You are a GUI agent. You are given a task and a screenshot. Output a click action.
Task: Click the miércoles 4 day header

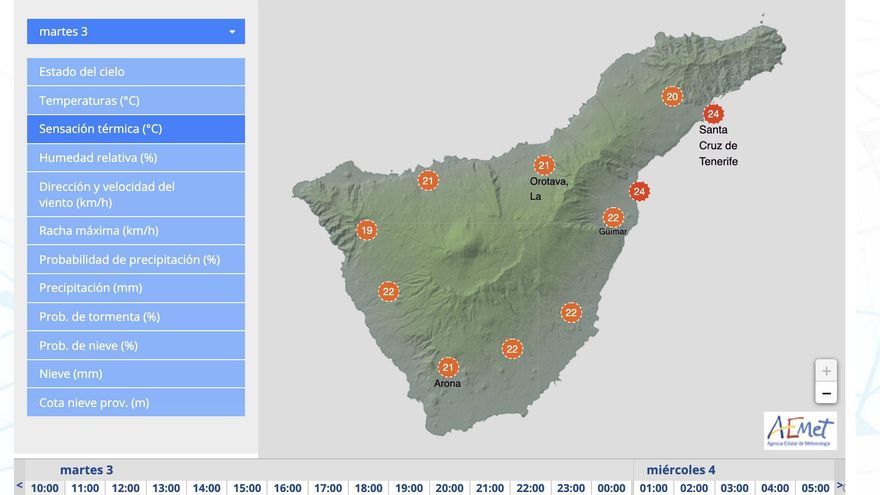[x=681, y=470]
